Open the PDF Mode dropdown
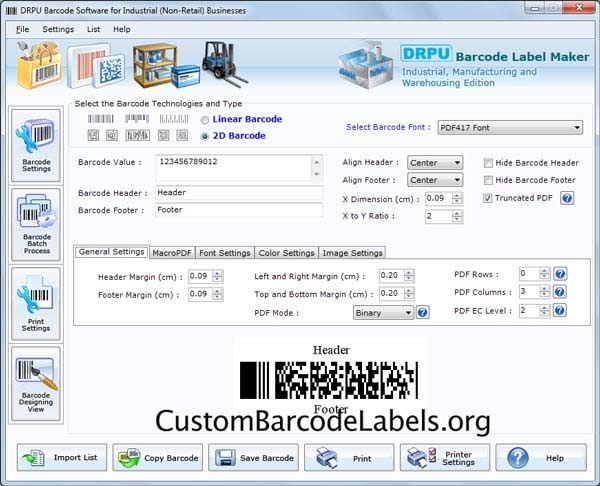This screenshot has width=600, height=486. [x=383, y=313]
